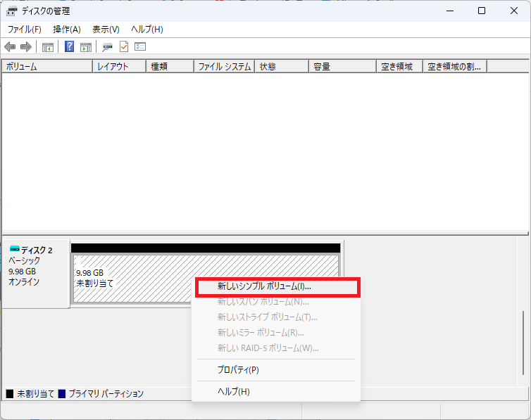Image resolution: width=531 pixels, height=420 pixels.
Task: Click the black 未割り当て legend swatch
Action: pos(10,394)
